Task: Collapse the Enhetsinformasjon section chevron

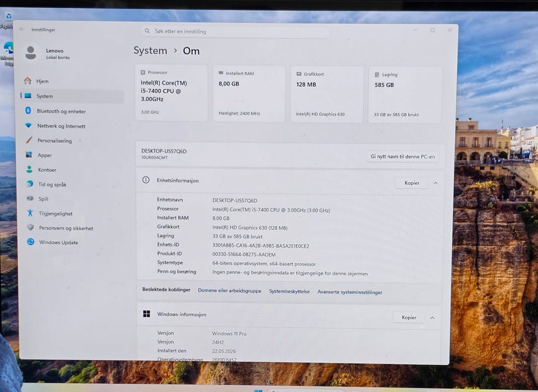Action: [x=436, y=183]
